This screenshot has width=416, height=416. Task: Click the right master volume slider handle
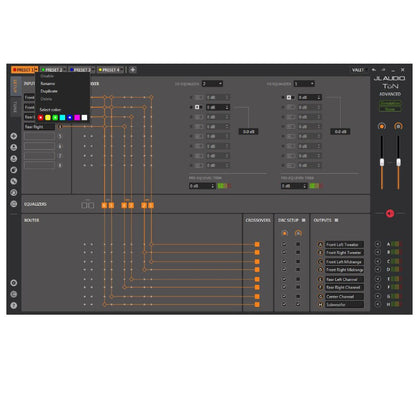tap(398, 162)
